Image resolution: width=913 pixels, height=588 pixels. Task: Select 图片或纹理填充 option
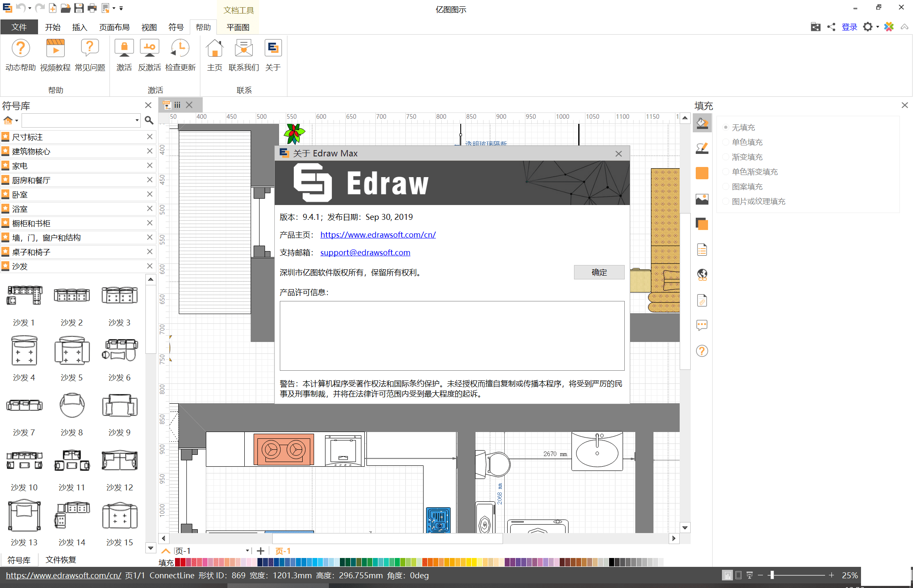coord(754,201)
